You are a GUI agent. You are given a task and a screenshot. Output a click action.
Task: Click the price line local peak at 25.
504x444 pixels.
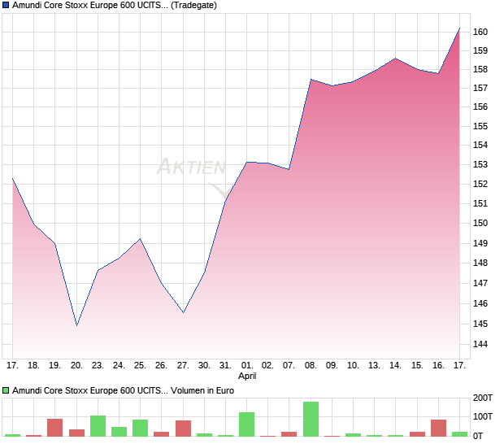[x=140, y=239]
